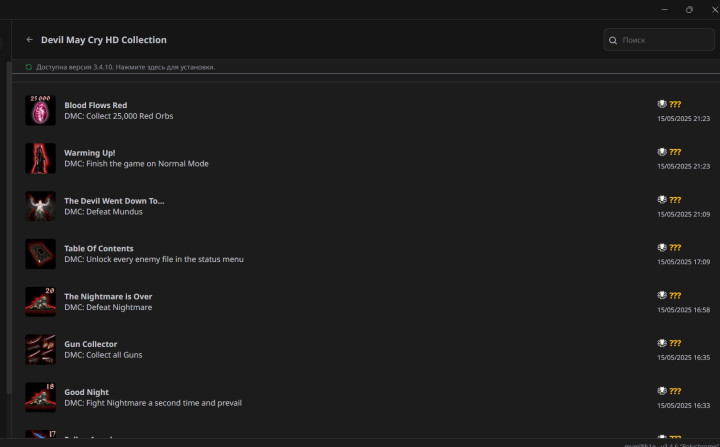The width and height of the screenshot is (720, 447).
Task: Click the Devil May Cry HD Collection title
Action: pos(103,40)
